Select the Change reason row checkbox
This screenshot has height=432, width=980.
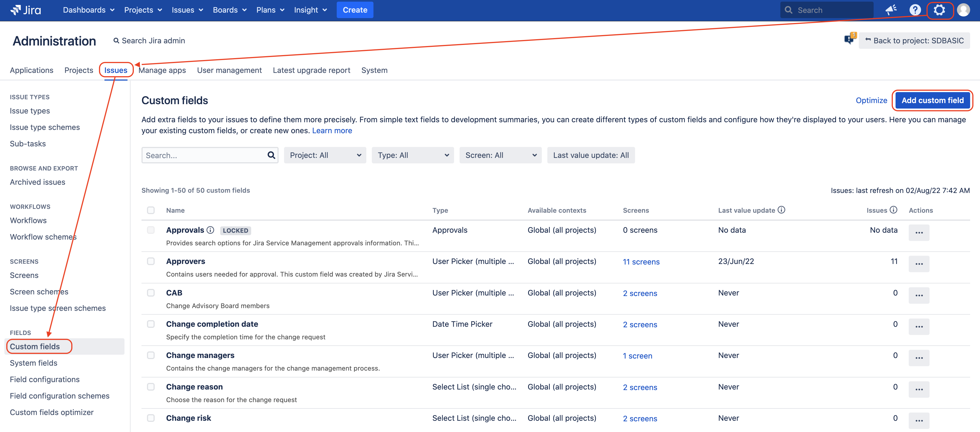(x=151, y=387)
